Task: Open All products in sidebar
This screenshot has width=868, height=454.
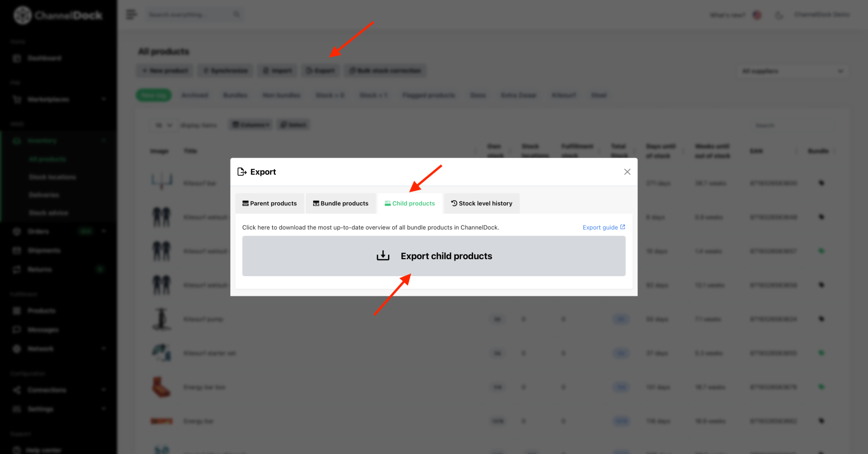Action: click(48, 159)
